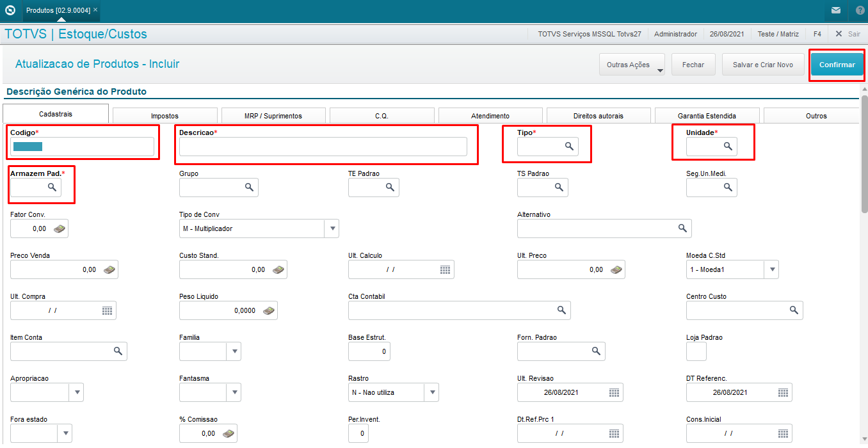This screenshot has height=448, width=868.
Task: Open the Seg.Un.Medi. lookup magnifier
Action: [728, 188]
